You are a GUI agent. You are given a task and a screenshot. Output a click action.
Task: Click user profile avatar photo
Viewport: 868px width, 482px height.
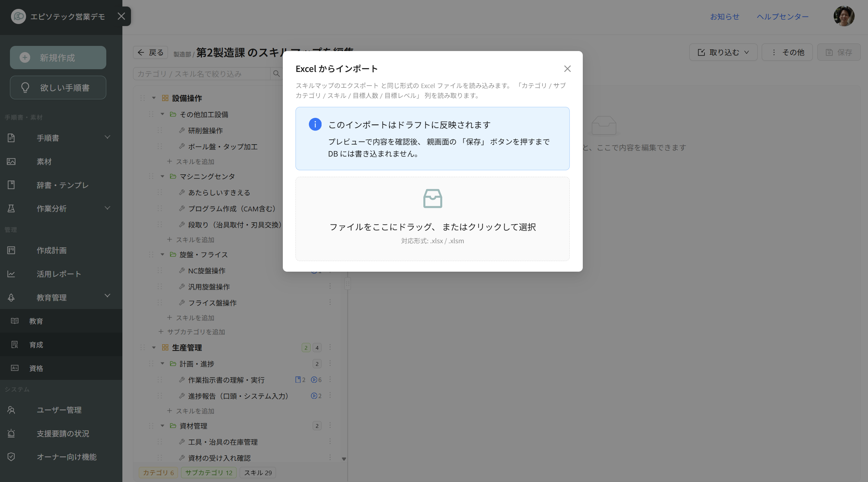844,16
